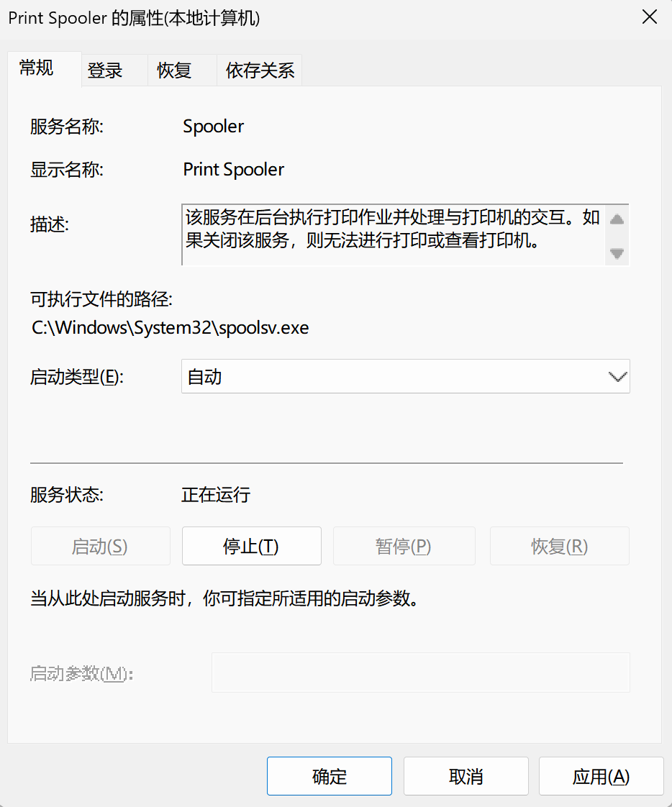
Task: Click the 服务状态 label
Action: point(66,495)
